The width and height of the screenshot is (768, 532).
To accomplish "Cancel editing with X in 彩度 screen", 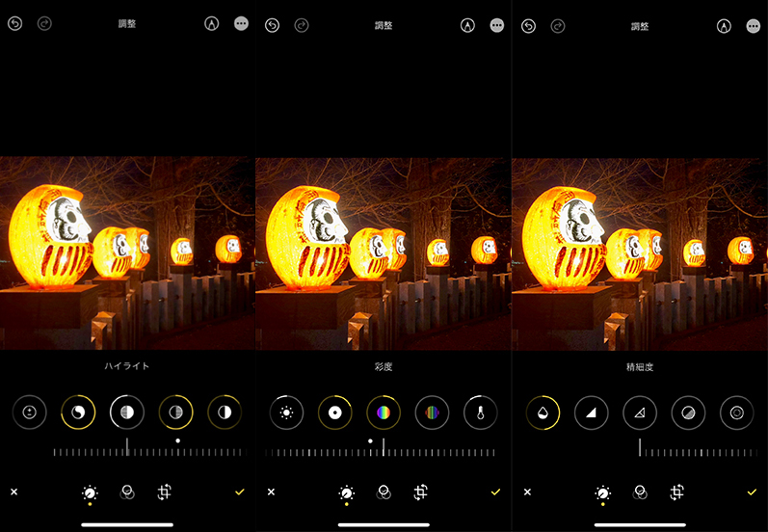I will tap(271, 492).
